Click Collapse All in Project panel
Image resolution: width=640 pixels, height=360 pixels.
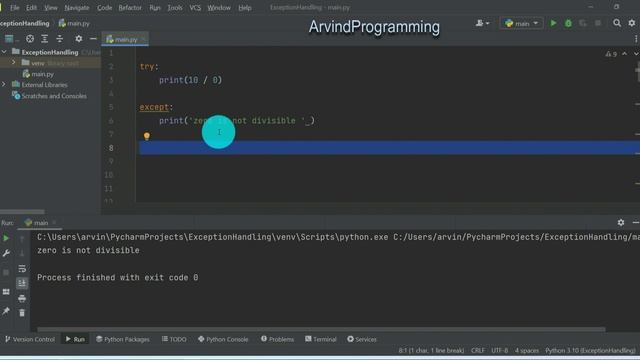point(60,39)
